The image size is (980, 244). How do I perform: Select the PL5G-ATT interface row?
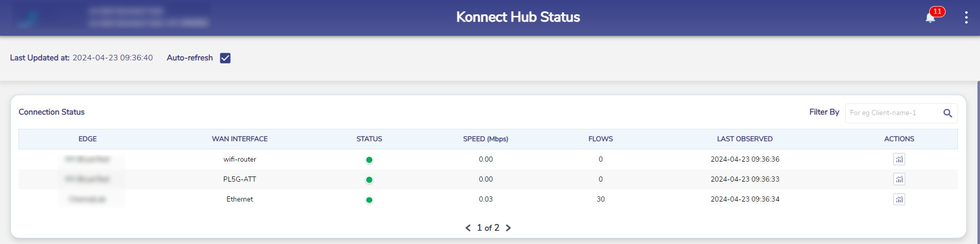(x=240, y=180)
